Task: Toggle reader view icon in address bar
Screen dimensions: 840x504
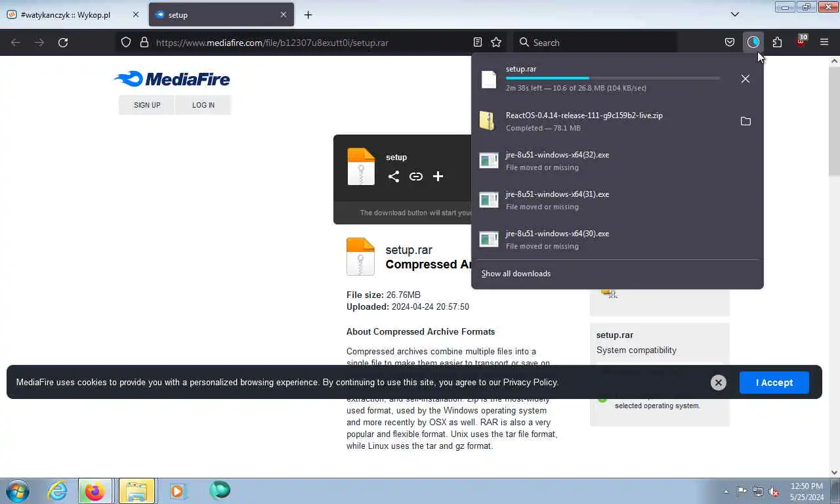Action: pyautogui.click(x=478, y=42)
